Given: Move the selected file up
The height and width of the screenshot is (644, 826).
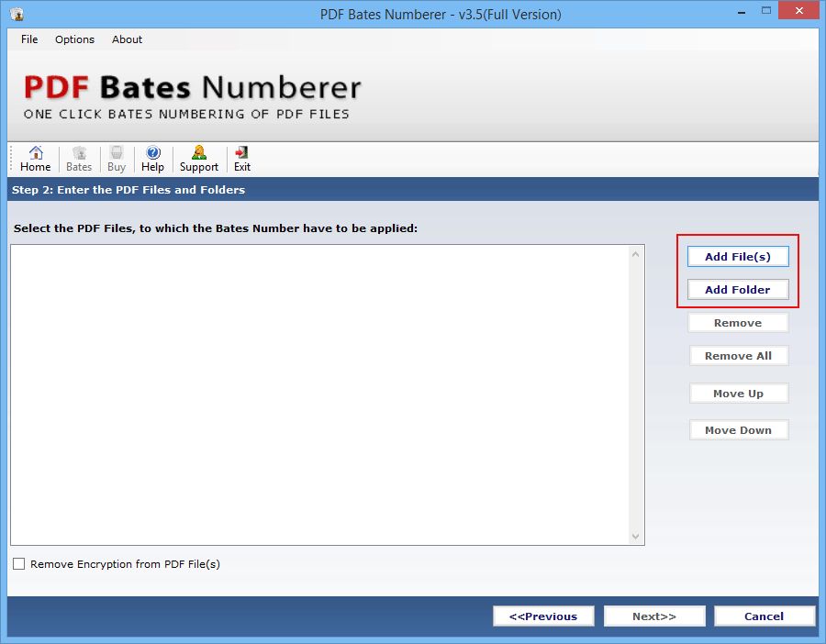Looking at the screenshot, I should (x=738, y=393).
